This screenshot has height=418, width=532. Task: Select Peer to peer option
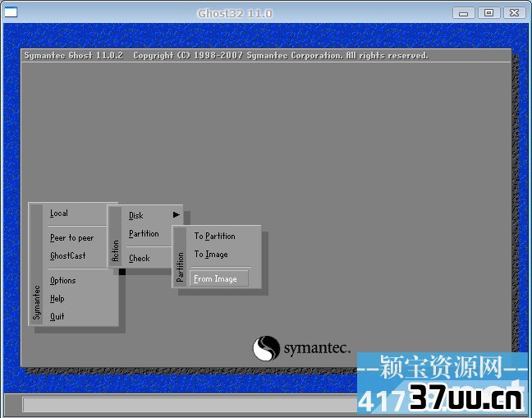point(71,237)
